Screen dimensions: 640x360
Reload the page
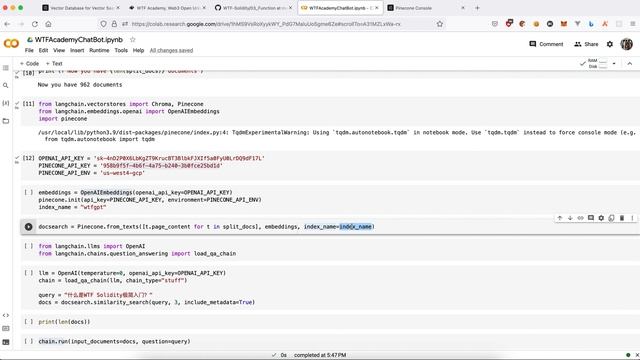point(35,24)
